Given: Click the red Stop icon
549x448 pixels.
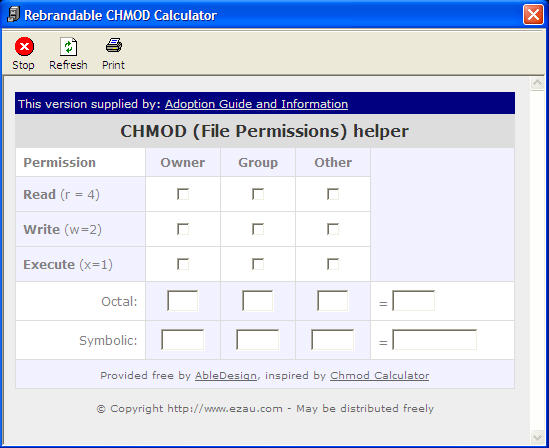Looking at the screenshot, I should (24, 47).
